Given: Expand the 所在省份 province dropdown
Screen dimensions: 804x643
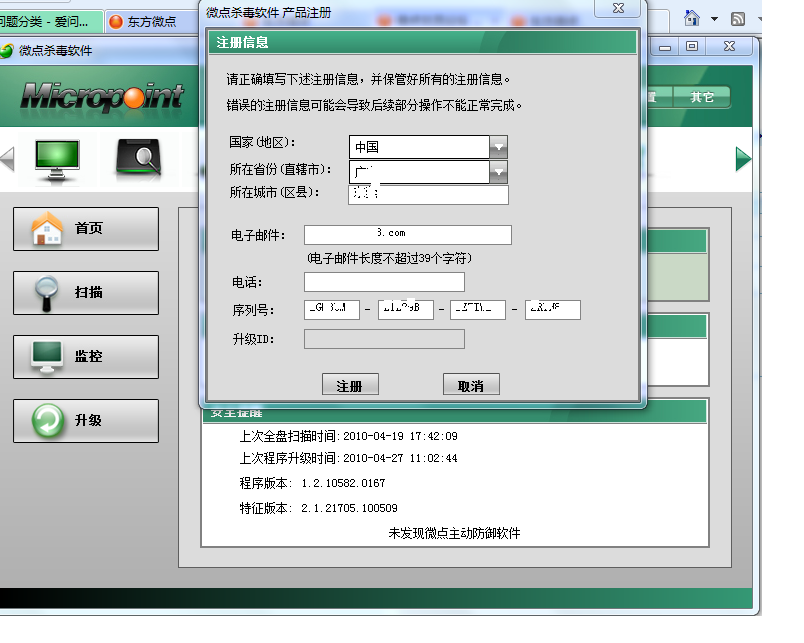Looking at the screenshot, I should 498,172.
